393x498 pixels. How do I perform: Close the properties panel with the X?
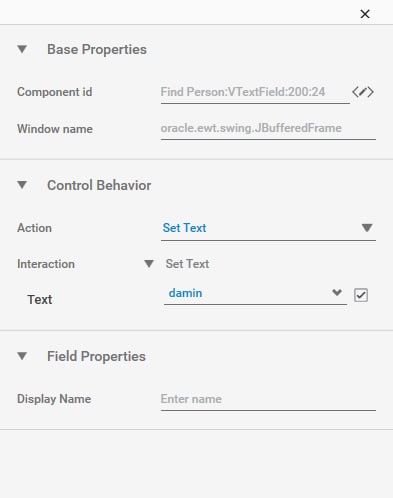(365, 14)
